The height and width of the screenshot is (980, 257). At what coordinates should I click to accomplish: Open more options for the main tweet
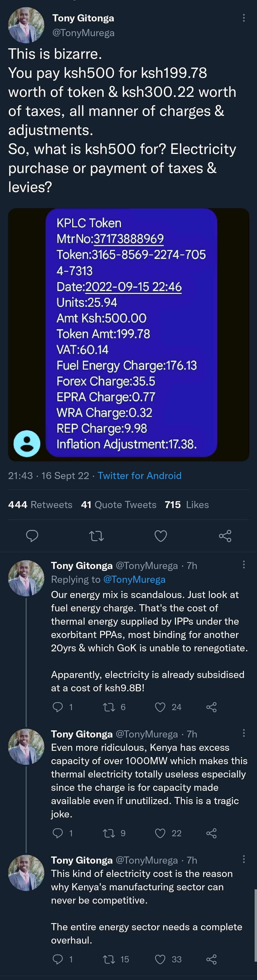click(x=244, y=18)
